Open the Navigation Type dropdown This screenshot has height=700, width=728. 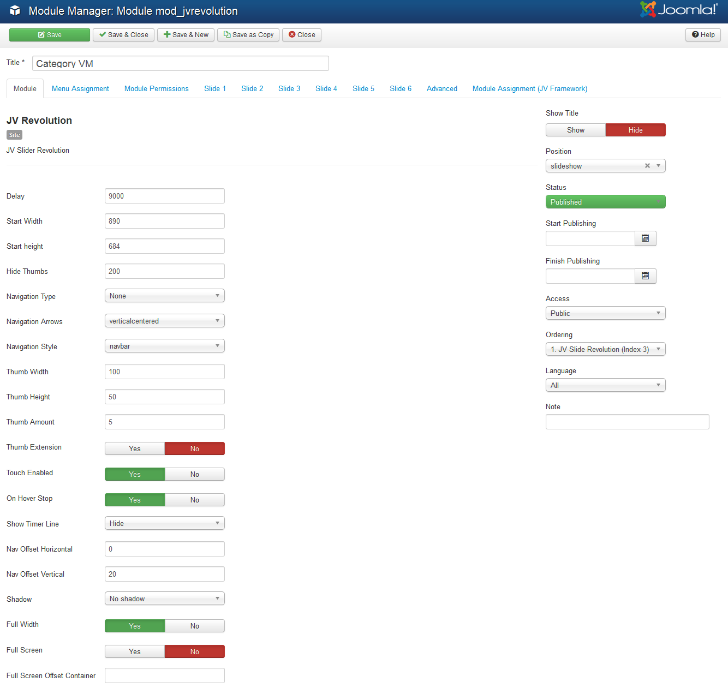[x=165, y=296]
